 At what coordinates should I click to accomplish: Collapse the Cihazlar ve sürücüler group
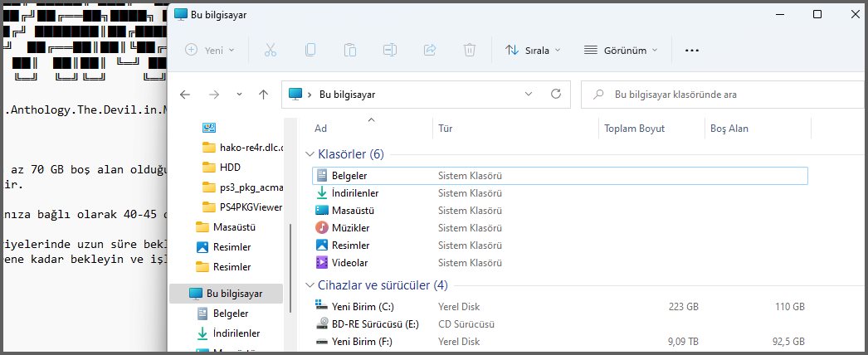click(310, 285)
